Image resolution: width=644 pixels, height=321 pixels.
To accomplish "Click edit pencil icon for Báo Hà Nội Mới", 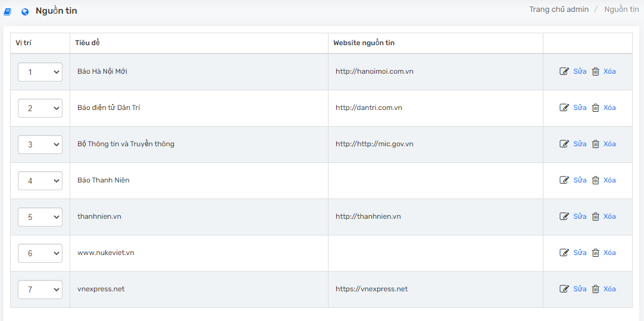I will (564, 71).
